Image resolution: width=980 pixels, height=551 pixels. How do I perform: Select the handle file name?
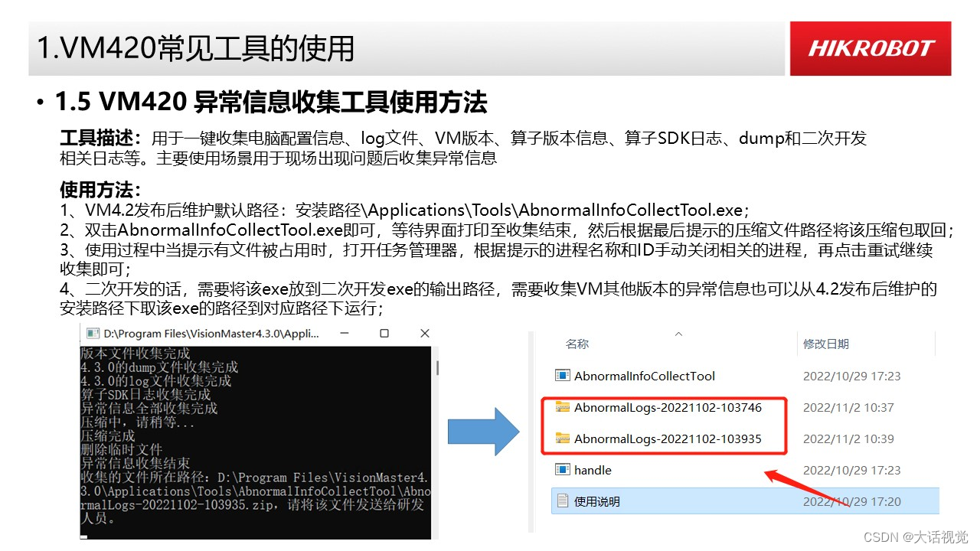click(x=593, y=470)
